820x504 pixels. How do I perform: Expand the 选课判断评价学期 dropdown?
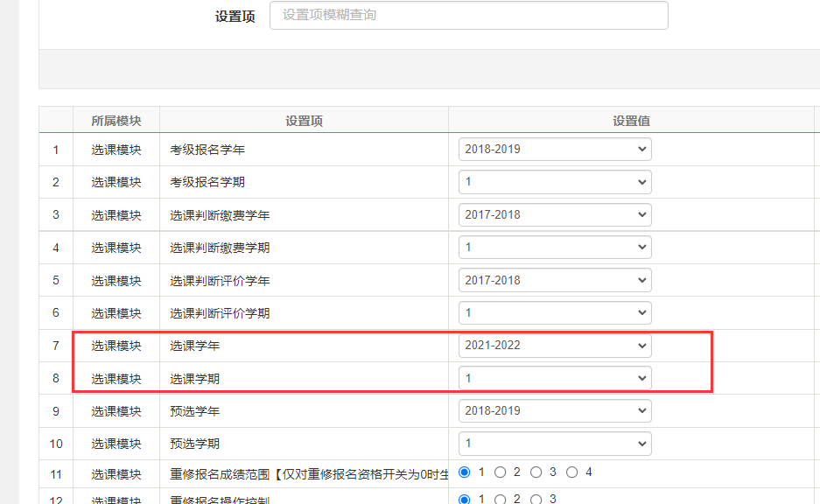pyautogui.click(x=555, y=312)
